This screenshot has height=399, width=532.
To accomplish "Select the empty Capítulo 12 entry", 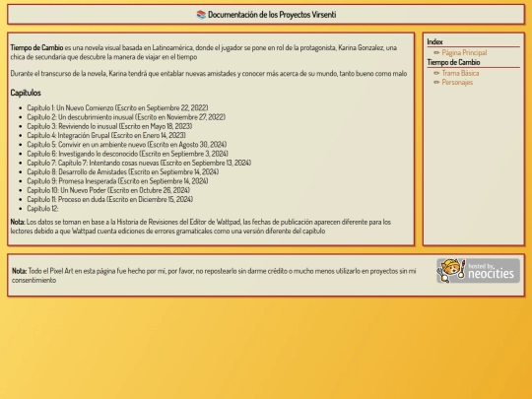I will coord(42,209).
